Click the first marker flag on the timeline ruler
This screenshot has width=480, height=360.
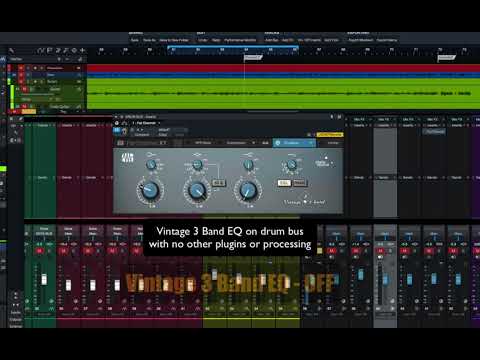253,58
